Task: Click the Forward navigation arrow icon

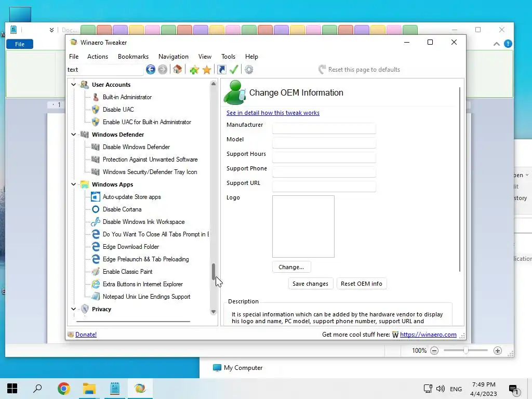Action: (x=163, y=70)
